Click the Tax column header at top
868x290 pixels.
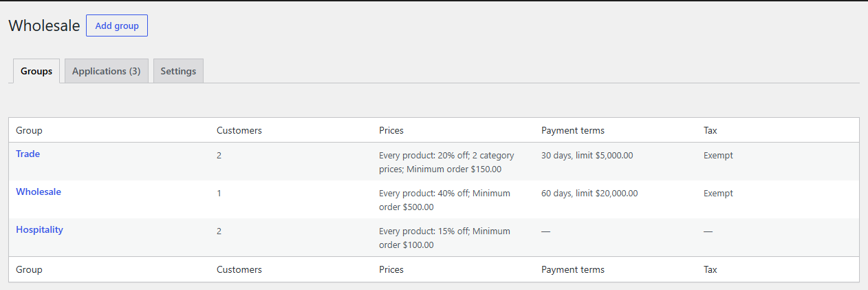(710, 130)
